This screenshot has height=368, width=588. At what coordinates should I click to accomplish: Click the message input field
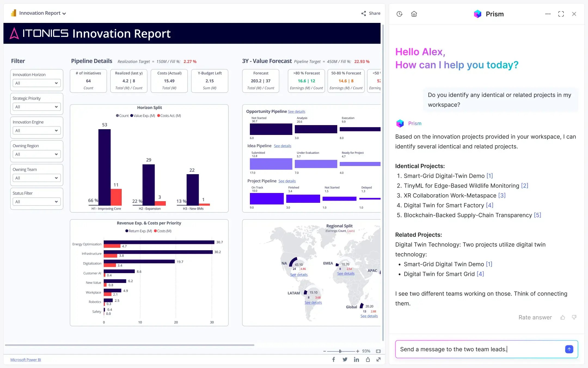point(463,349)
